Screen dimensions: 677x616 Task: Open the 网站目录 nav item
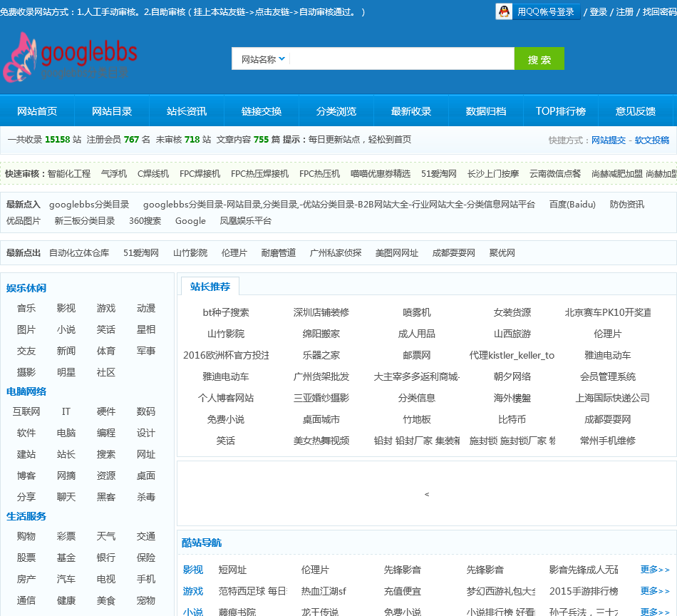coord(112,111)
